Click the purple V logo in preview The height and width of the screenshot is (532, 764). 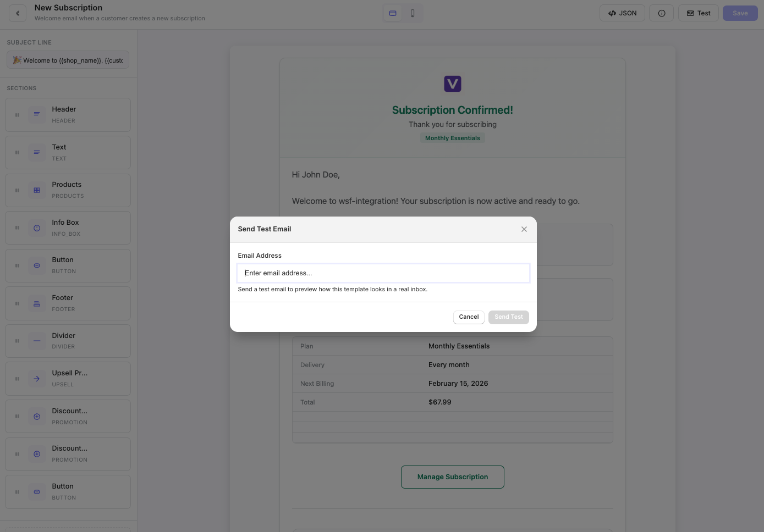tap(453, 84)
